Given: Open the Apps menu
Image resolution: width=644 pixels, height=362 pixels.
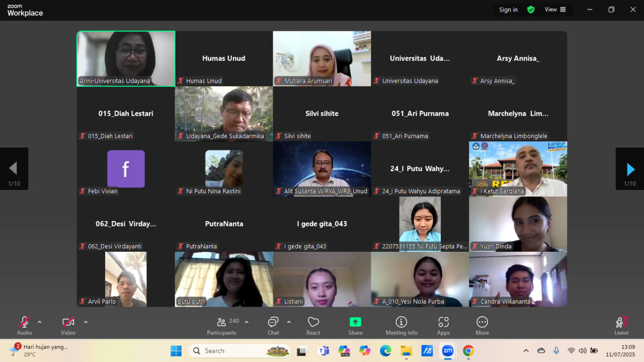Looking at the screenshot, I should click(443, 322).
